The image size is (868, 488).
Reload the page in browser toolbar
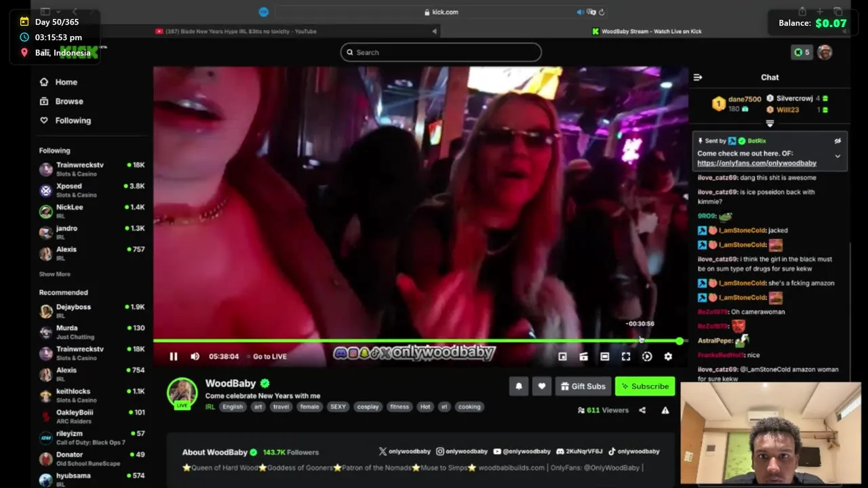pos(601,12)
